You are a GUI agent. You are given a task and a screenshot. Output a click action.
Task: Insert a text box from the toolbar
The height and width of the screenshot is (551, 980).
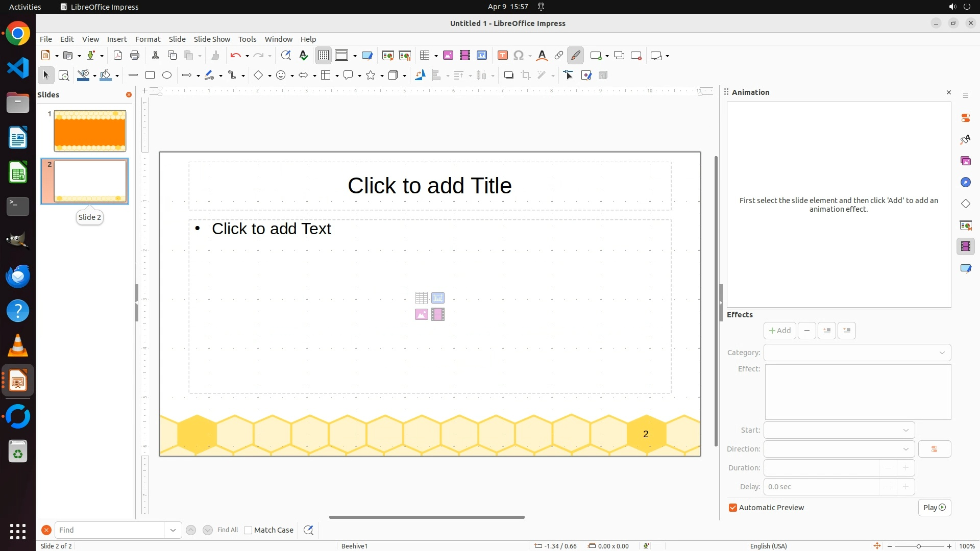pyautogui.click(x=503, y=56)
